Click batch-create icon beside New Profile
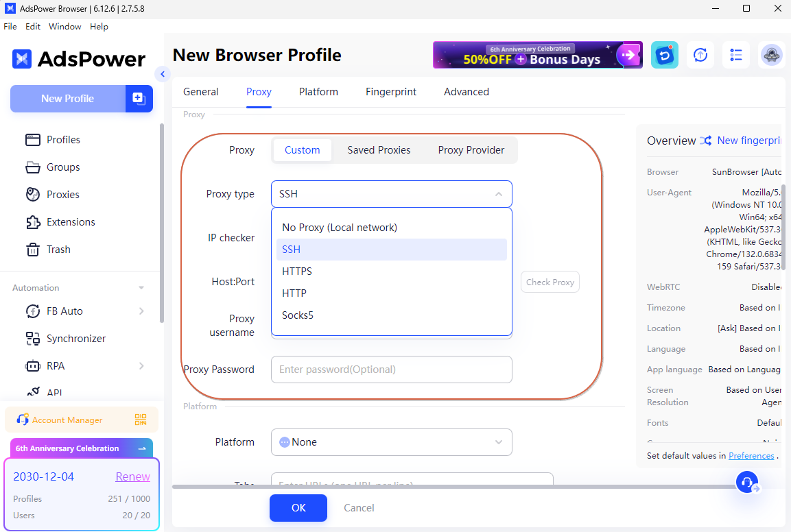 pyautogui.click(x=139, y=98)
